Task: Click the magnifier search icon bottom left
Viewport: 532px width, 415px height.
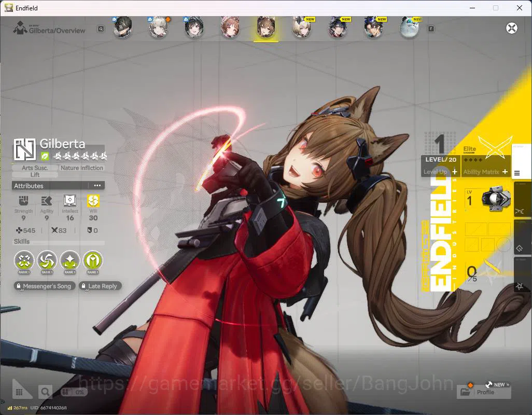Action: point(45,392)
